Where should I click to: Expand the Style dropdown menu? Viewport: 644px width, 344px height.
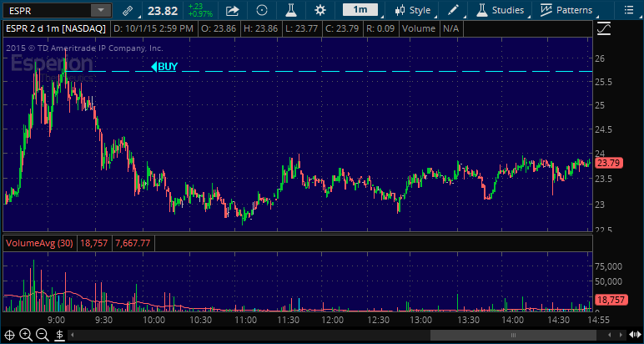click(x=413, y=11)
